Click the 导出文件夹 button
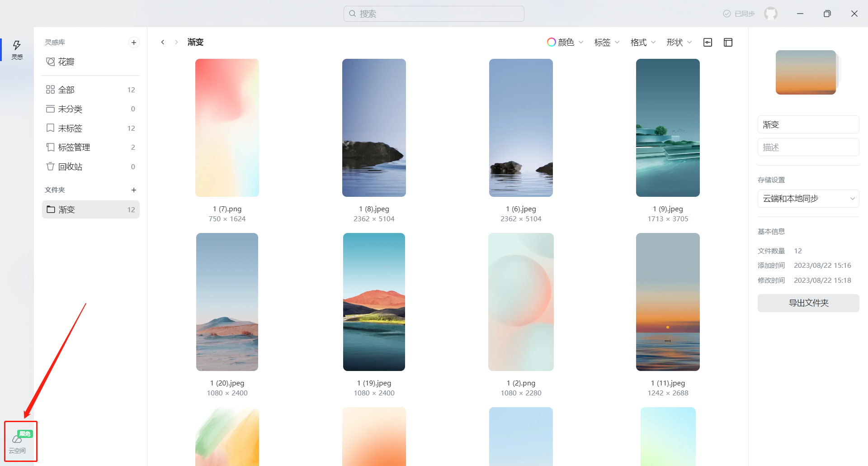 808,303
